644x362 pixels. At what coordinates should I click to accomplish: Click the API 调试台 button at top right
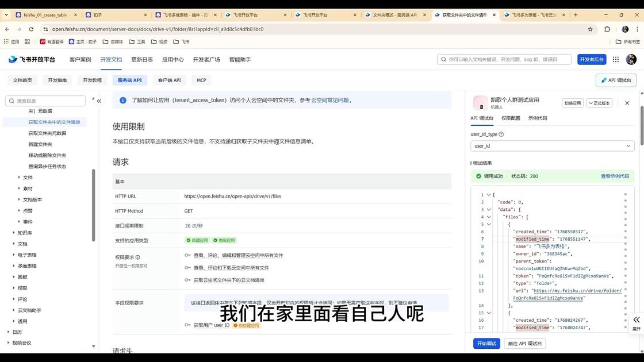click(616, 80)
